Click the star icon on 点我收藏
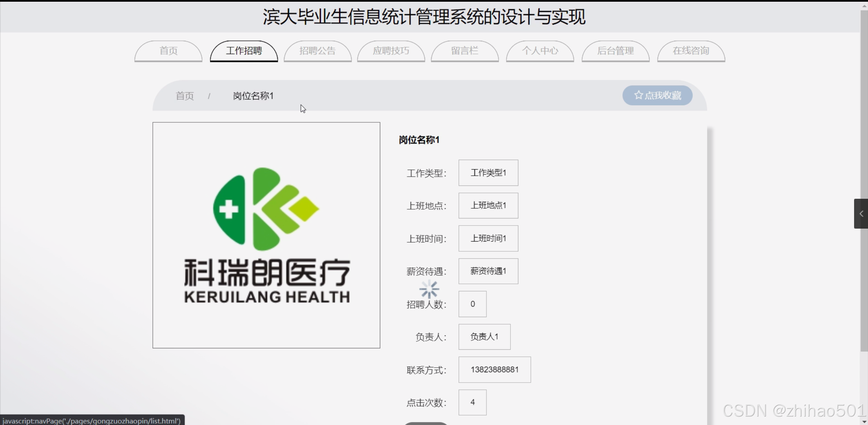Screen dimensions: 868x425 pos(638,95)
